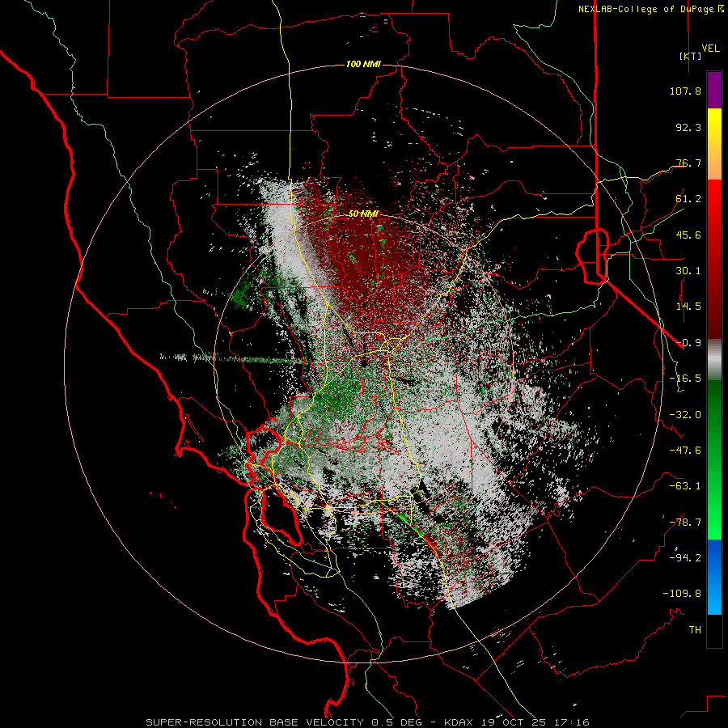Click the 100 NMI range ring label
The height and width of the screenshot is (728, 728).
(x=363, y=64)
